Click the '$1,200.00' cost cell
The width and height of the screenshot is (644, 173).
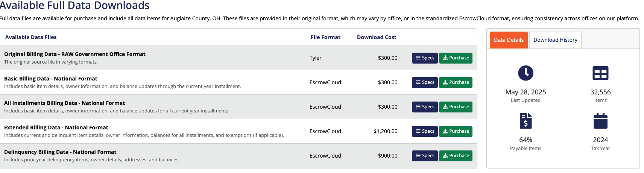[x=386, y=131]
